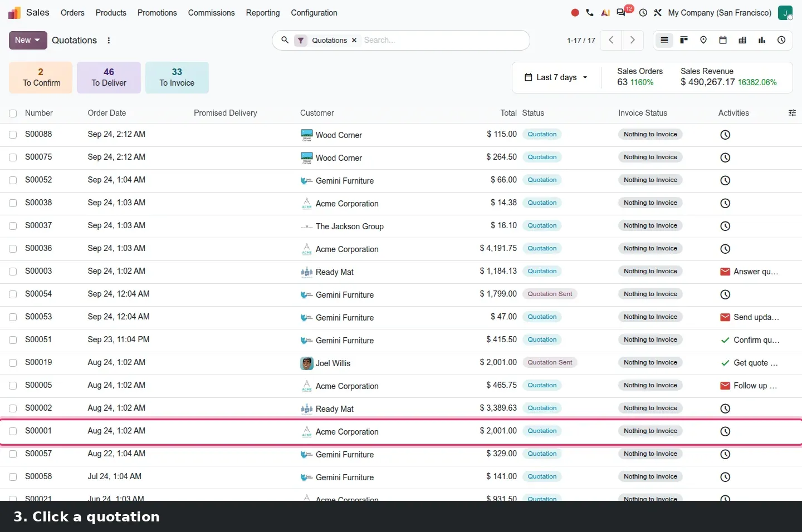Click The Jackson Group customer name
The image size is (802, 532).
coord(349,226)
